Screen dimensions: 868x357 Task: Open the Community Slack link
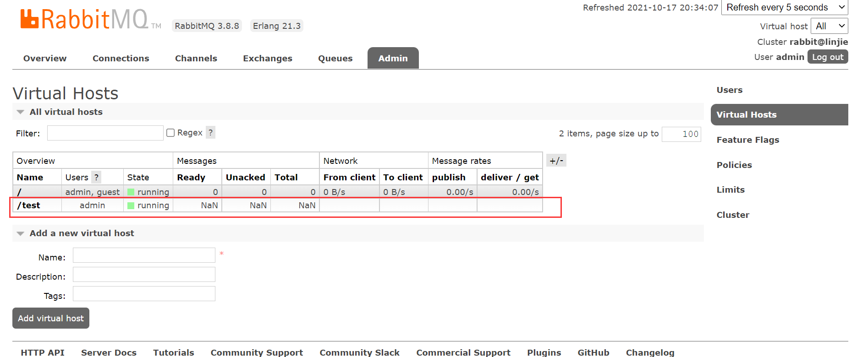360,352
